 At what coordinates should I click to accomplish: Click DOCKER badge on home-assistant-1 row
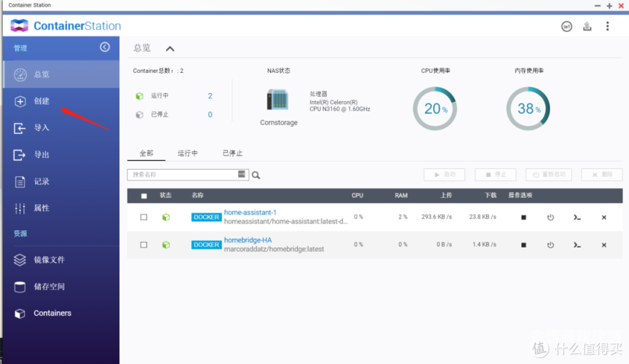coord(207,217)
